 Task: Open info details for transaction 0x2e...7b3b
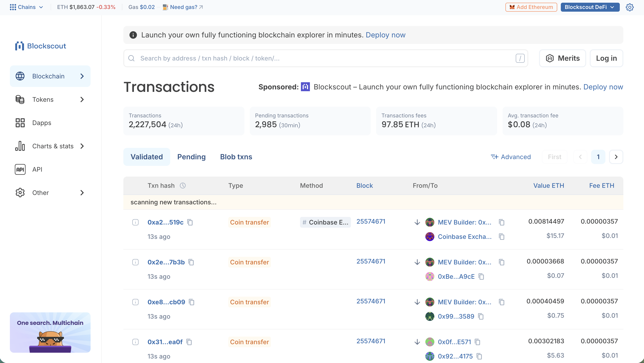[135, 262]
